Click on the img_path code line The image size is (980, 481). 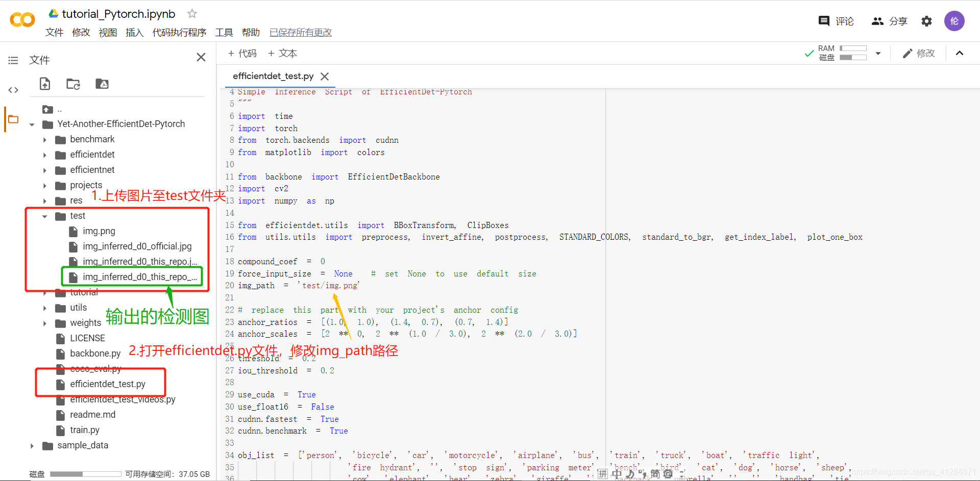[299, 286]
